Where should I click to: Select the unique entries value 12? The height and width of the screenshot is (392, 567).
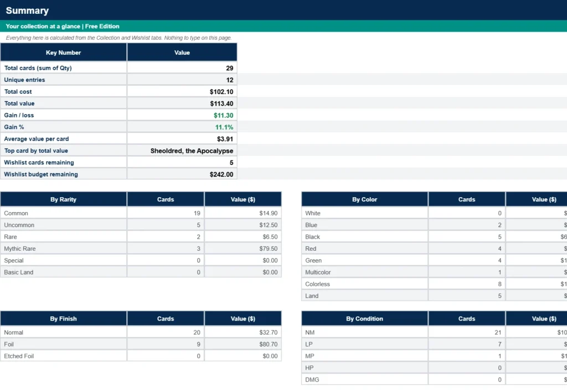182,80
